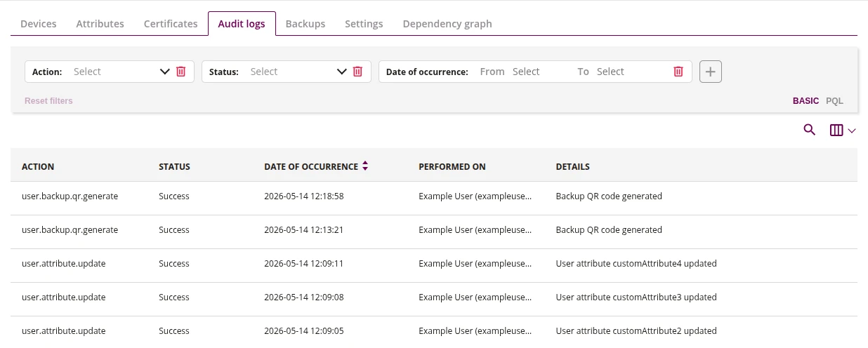The image size is (868, 348).
Task: Click the PERFORMED ON column header
Action: click(x=452, y=167)
